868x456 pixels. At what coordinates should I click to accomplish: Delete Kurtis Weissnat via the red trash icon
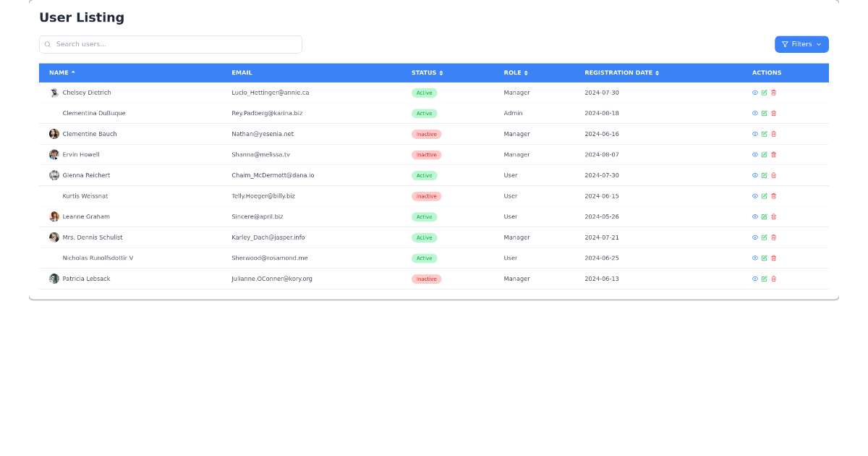point(774,195)
